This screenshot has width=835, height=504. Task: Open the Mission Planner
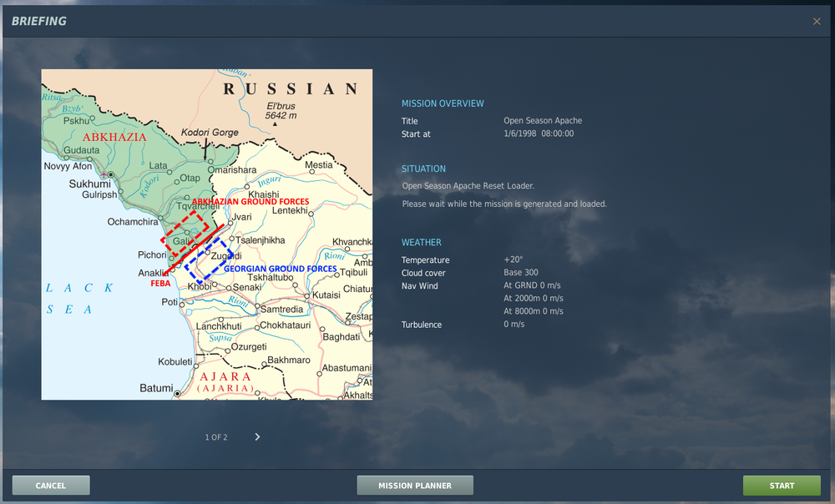415,486
